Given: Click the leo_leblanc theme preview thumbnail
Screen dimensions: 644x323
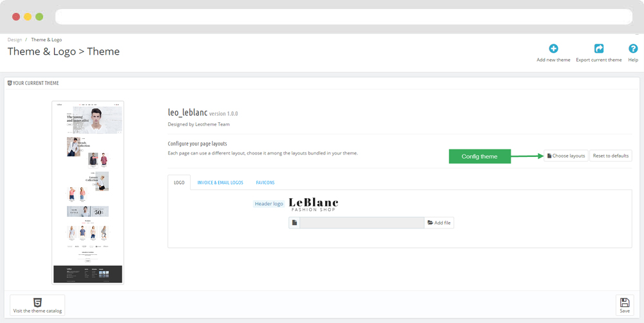Looking at the screenshot, I should (x=88, y=192).
